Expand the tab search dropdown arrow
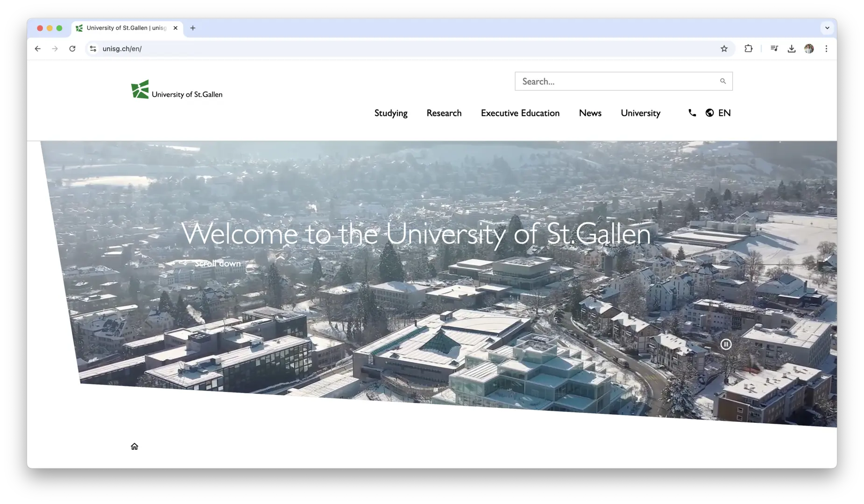The image size is (864, 504). (x=827, y=28)
